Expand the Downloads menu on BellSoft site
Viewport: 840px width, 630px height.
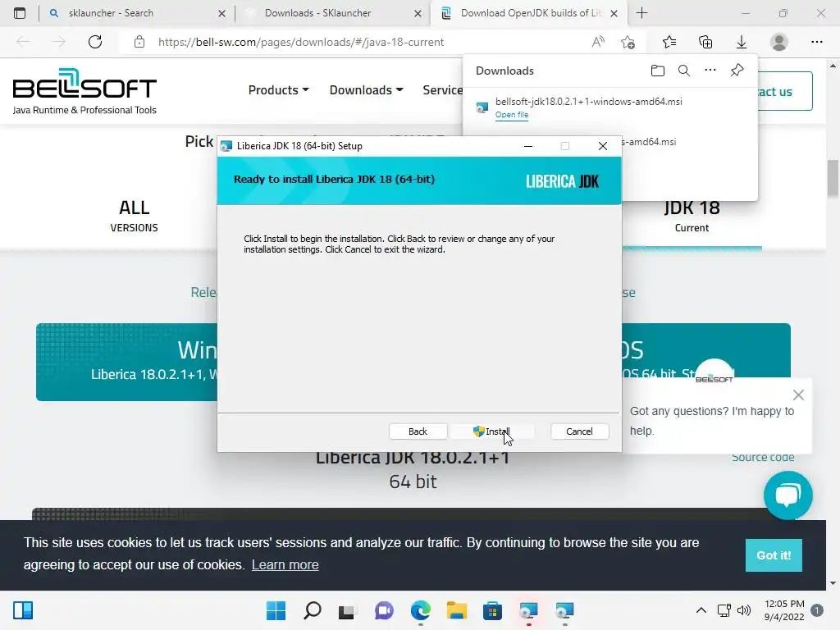(367, 90)
